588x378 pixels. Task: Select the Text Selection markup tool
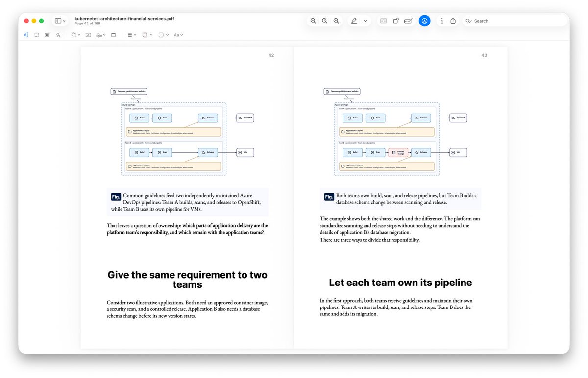(26, 35)
